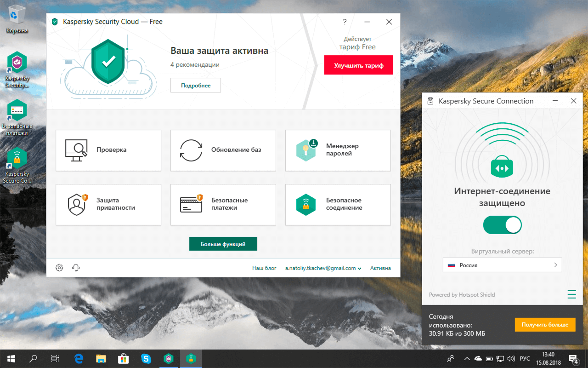Open the Проверка scan tile

tap(108, 150)
